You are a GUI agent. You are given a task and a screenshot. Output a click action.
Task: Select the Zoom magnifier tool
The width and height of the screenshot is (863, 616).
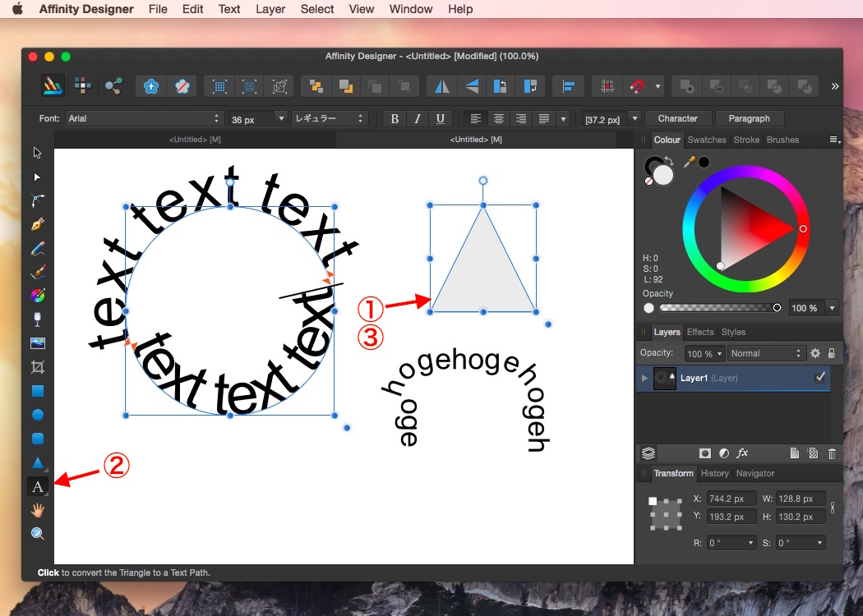coord(38,534)
